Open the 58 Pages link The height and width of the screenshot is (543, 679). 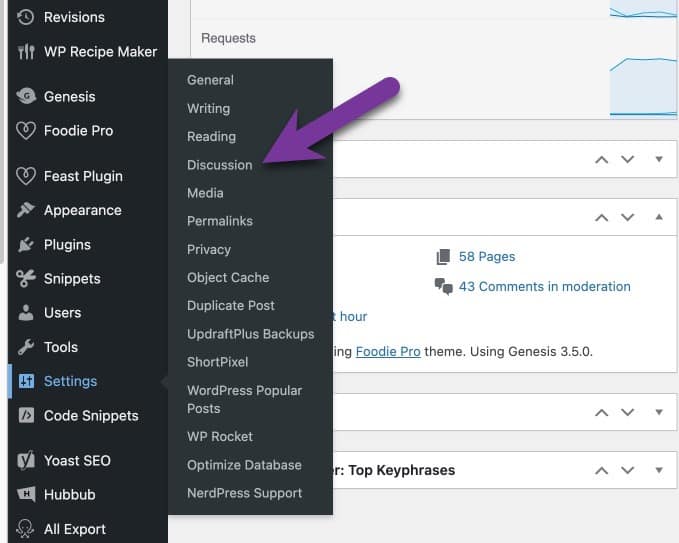(487, 256)
